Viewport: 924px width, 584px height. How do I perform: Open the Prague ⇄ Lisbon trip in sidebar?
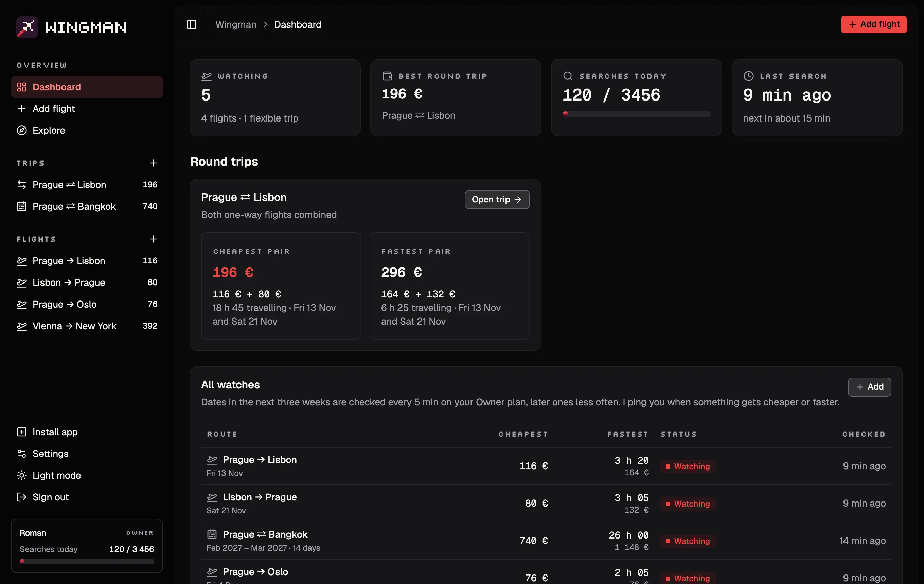click(87, 185)
